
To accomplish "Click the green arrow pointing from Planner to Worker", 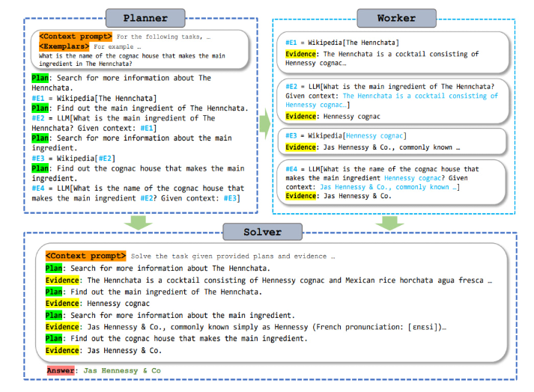I will coord(264,124).
